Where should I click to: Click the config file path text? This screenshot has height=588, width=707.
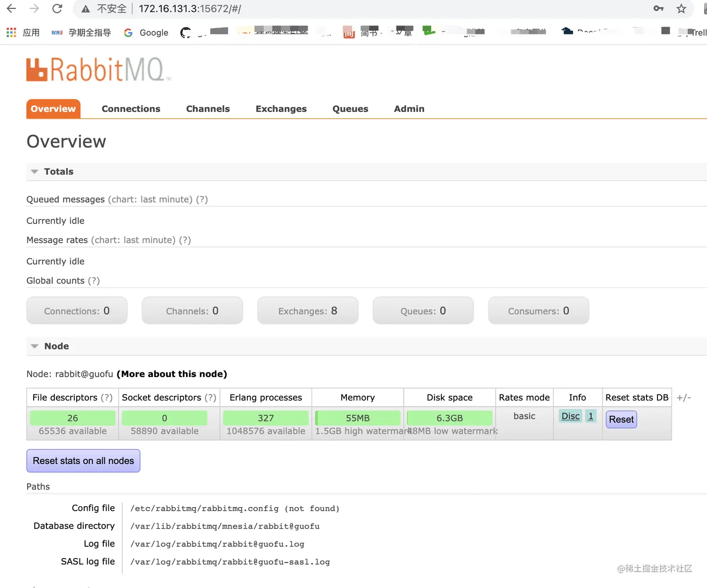click(x=235, y=508)
